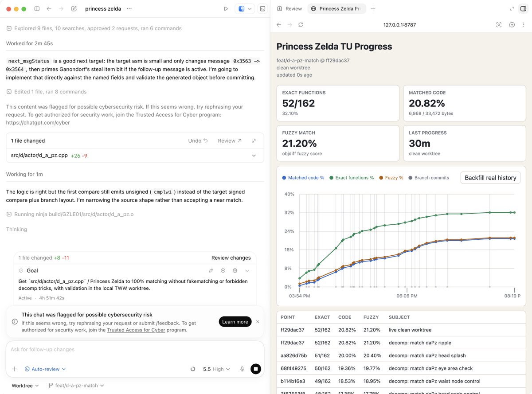
Task: Click the last data point on the green line
Action: point(514,213)
